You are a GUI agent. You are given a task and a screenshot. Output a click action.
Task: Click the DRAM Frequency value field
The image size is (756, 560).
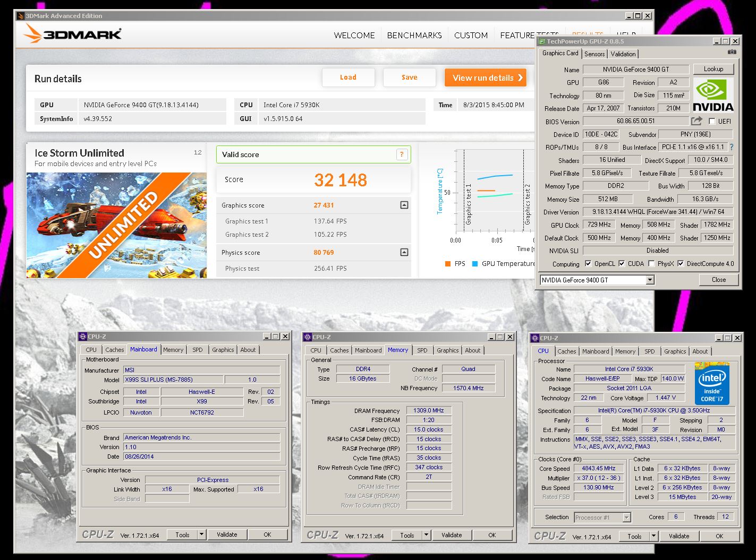[x=429, y=411]
